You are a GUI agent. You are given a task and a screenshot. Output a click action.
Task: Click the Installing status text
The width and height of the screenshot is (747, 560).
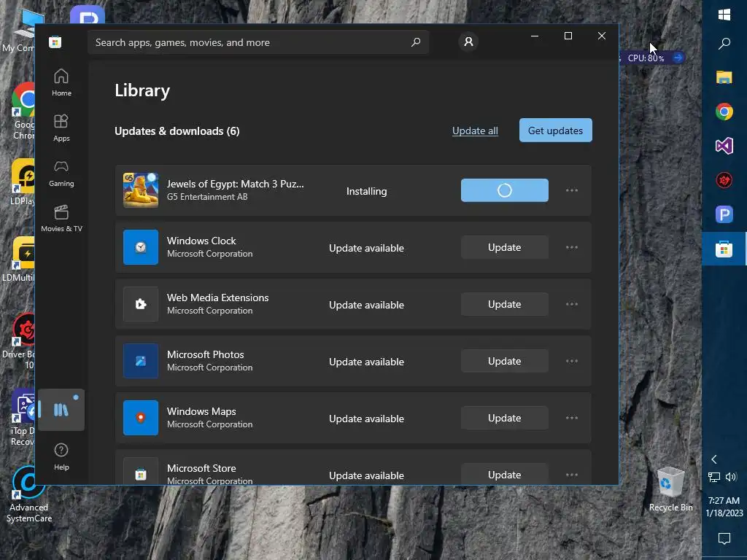366,191
